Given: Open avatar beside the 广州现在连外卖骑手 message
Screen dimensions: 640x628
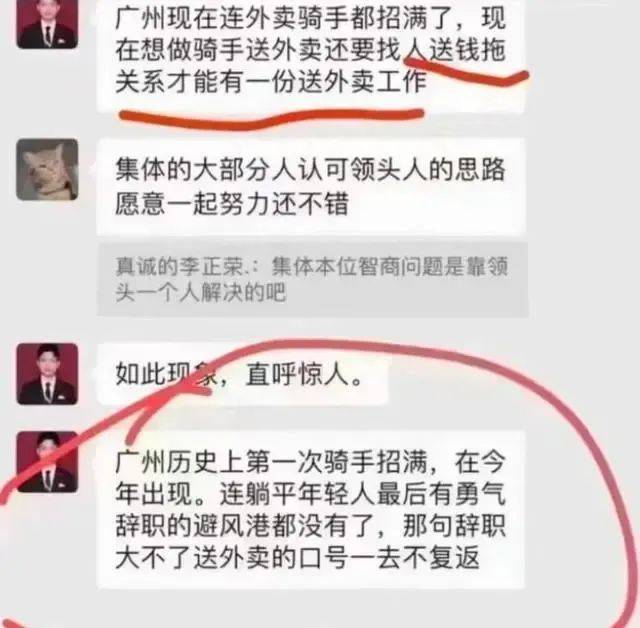Looking at the screenshot, I should pos(47,22).
